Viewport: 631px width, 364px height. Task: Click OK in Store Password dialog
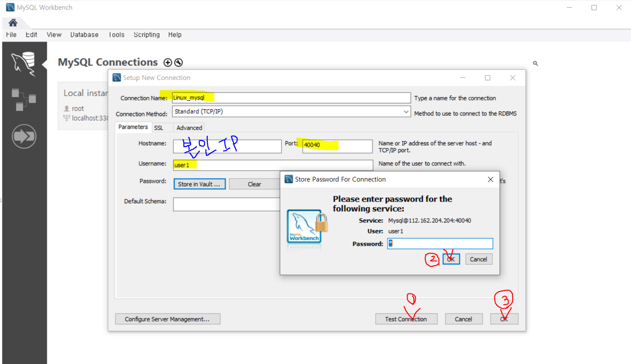pyautogui.click(x=451, y=259)
